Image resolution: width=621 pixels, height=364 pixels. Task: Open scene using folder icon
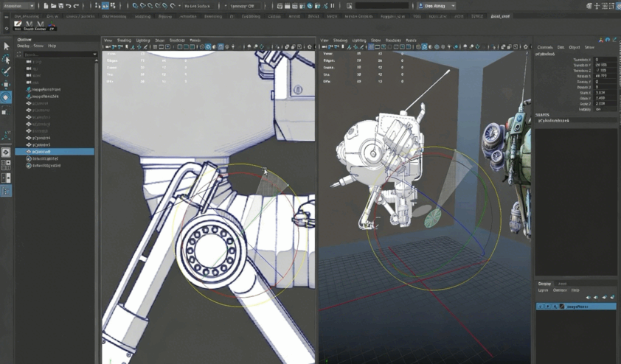53,6
